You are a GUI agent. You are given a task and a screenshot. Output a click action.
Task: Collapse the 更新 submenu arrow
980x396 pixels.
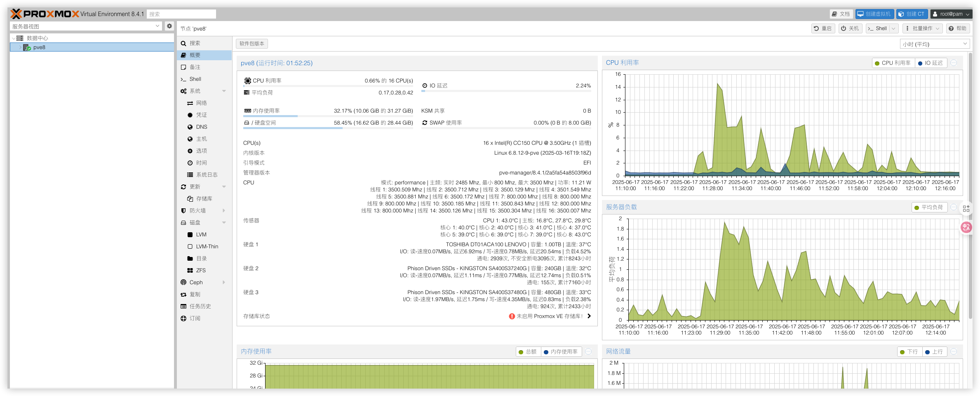click(224, 187)
